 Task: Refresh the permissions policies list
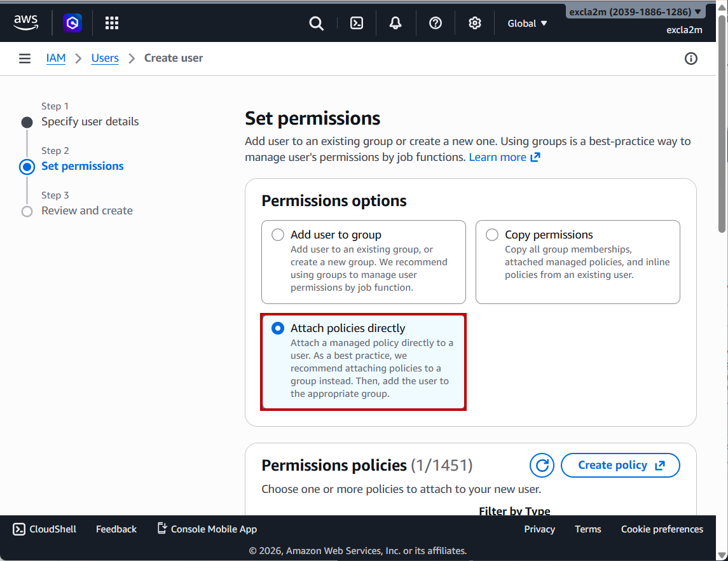[x=542, y=466]
